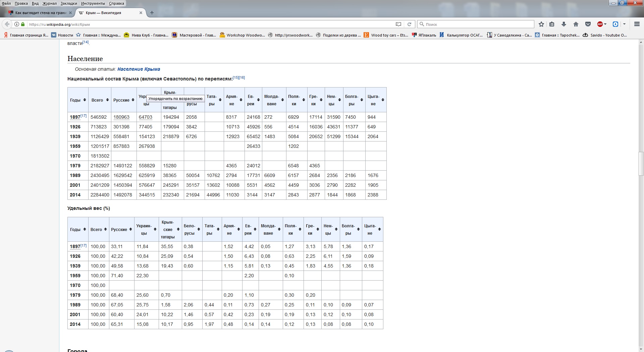Reload the current Wikipedia page
644x352 pixels.
(409, 24)
